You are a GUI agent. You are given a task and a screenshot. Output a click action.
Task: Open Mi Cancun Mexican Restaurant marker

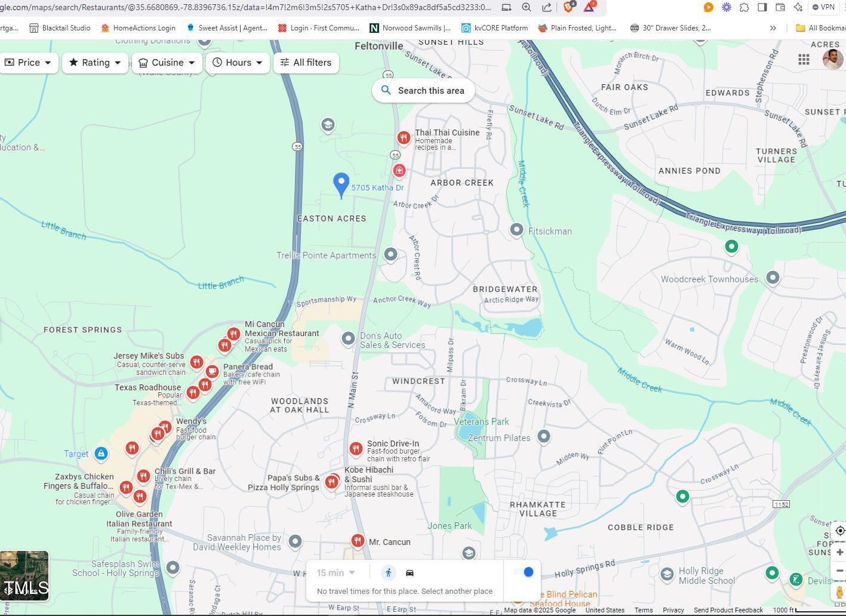click(x=233, y=334)
